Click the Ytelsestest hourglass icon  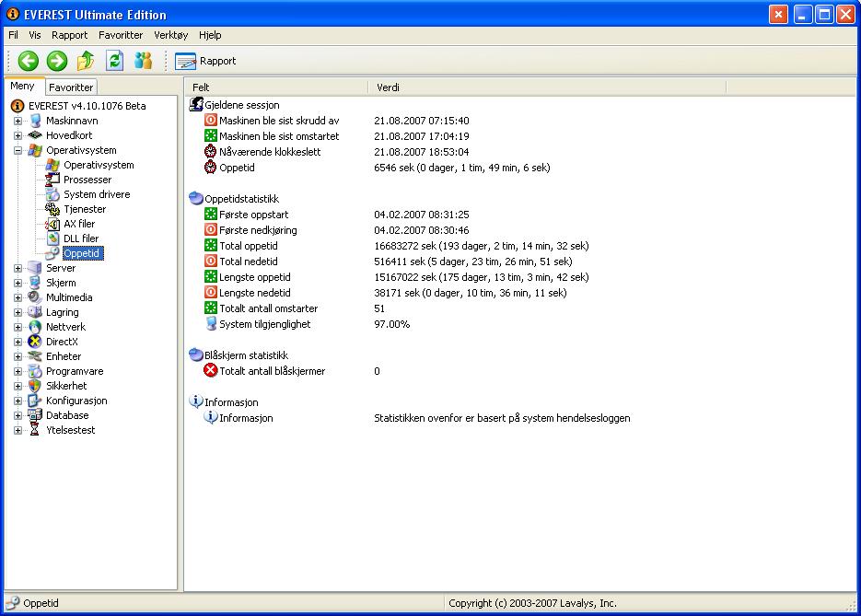pos(35,430)
